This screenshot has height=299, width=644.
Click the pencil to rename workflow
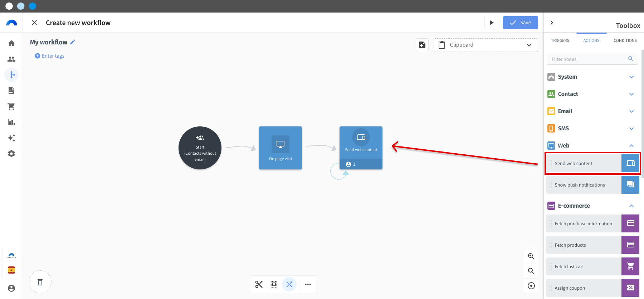73,42
